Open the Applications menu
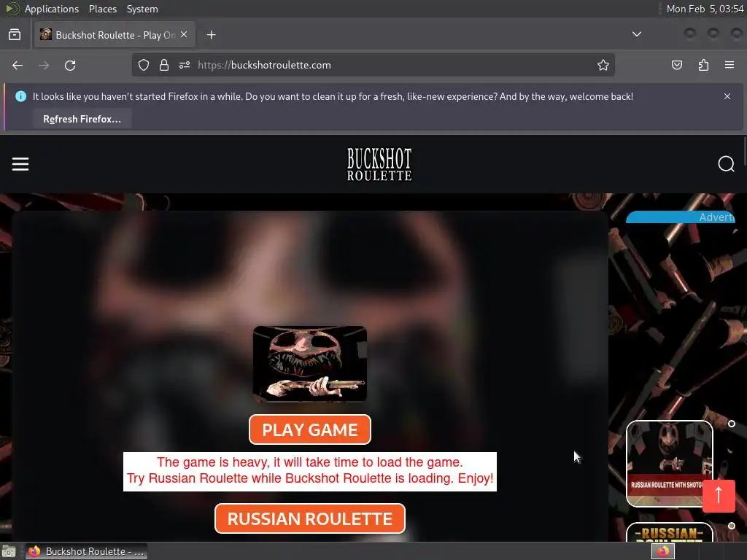747x560 pixels. [52, 9]
